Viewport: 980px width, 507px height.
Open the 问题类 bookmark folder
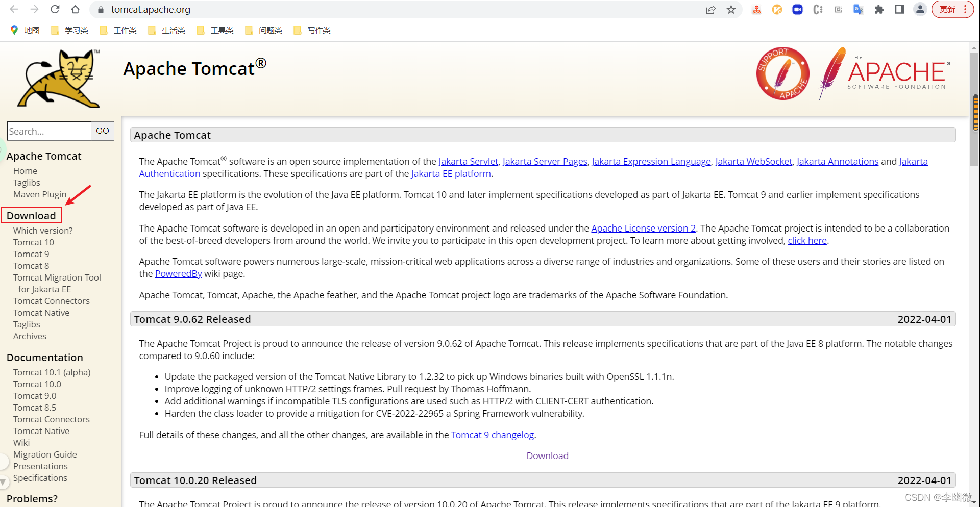pos(264,31)
